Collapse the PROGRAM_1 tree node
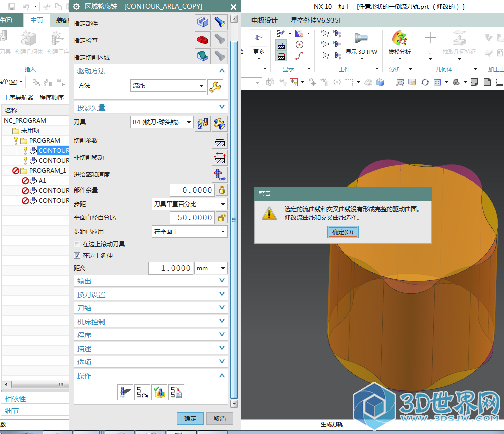The width and height of the screenshot is (504, 434). (x=7, y=171)
